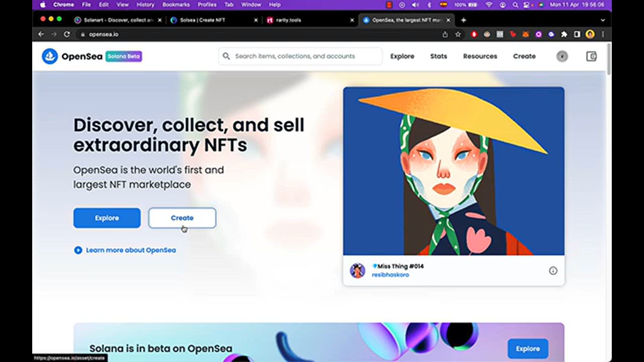Open the account profile avatar icon
This screenshot has width=644, height=362.
click(562, 56)
